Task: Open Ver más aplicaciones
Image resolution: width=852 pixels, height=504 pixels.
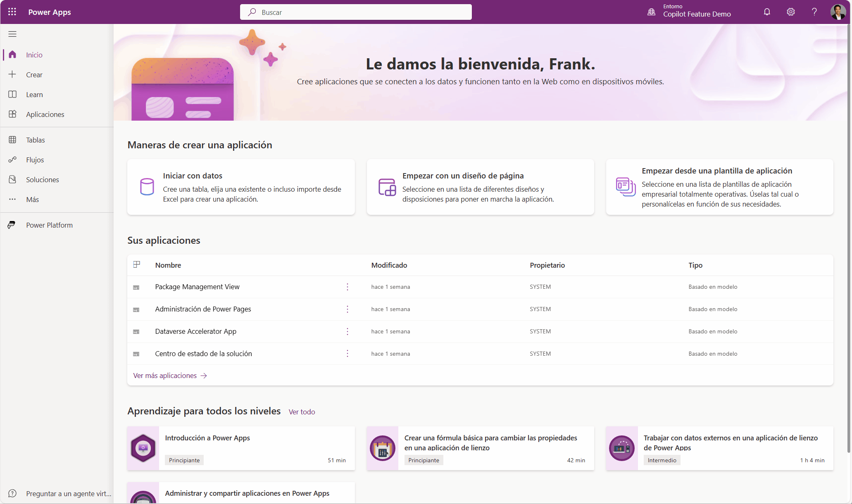Action: [165, 375]
